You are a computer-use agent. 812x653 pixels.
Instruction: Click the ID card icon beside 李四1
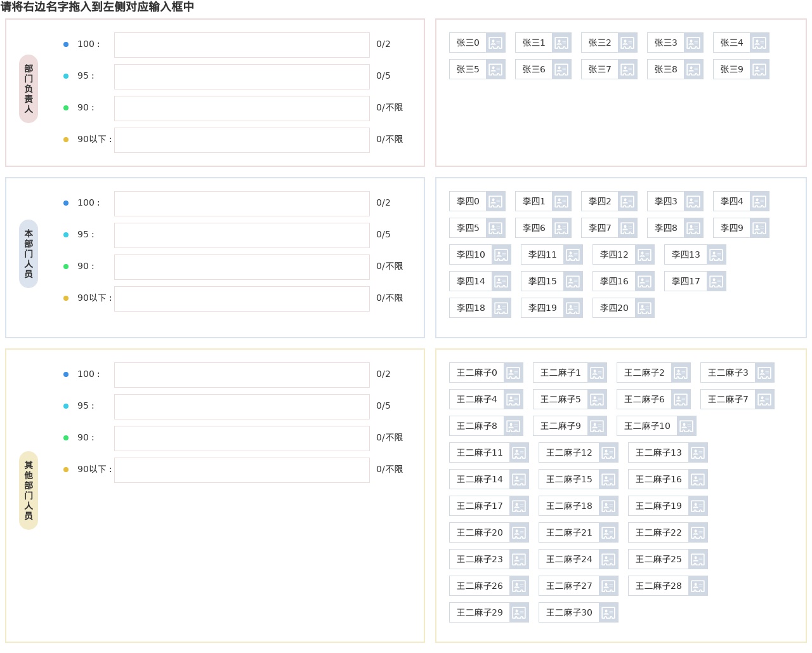pos(561,202)
